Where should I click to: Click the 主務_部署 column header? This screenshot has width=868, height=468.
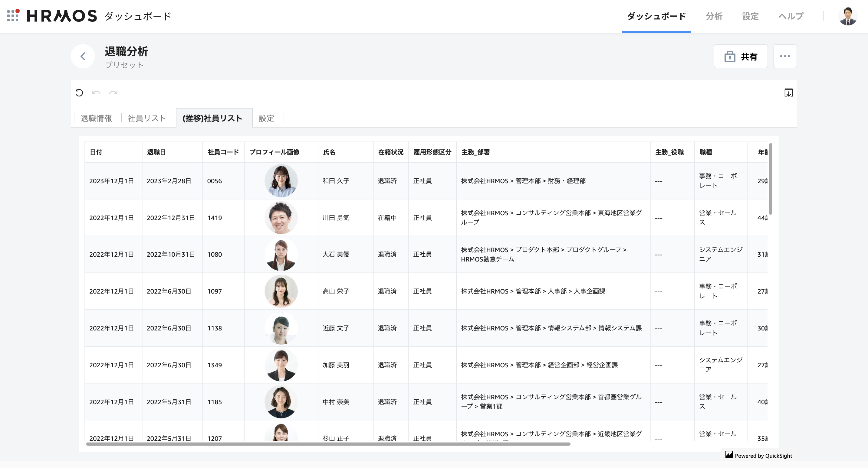(475, 152)
